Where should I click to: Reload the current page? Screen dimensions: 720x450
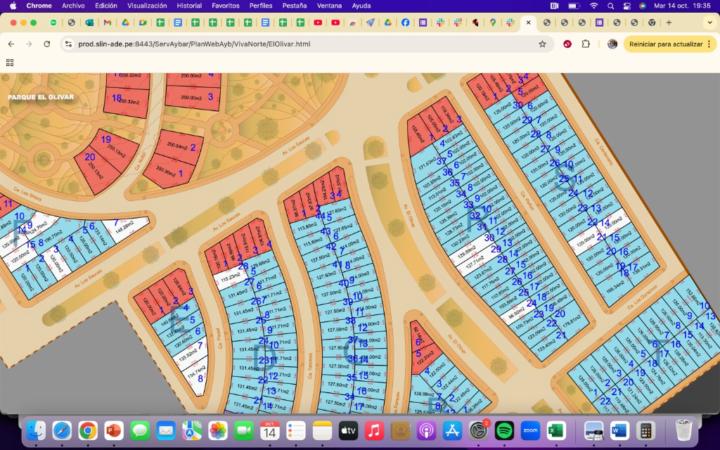(46, 44)
